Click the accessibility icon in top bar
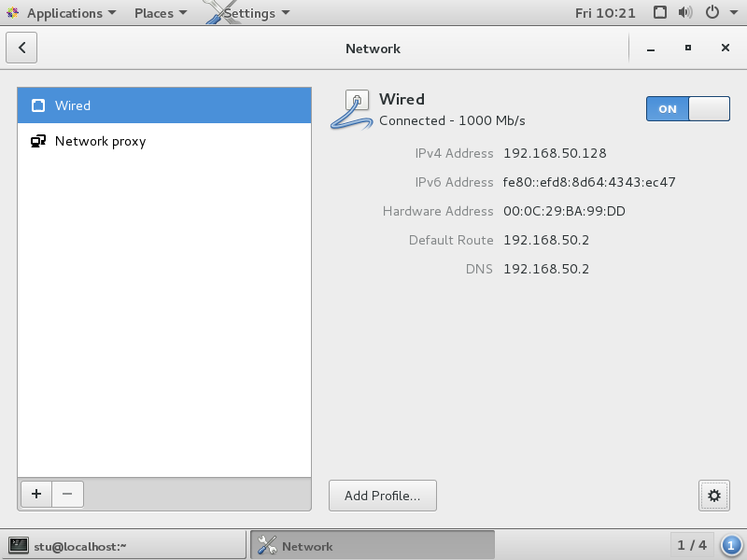 pyautogui.click(x=660, y=13)
